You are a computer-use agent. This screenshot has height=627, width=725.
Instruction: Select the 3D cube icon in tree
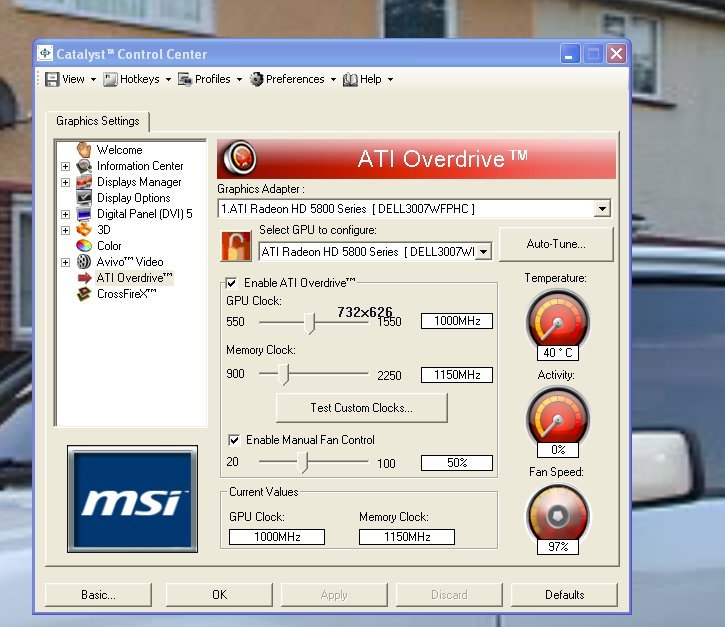click(85, 230)
